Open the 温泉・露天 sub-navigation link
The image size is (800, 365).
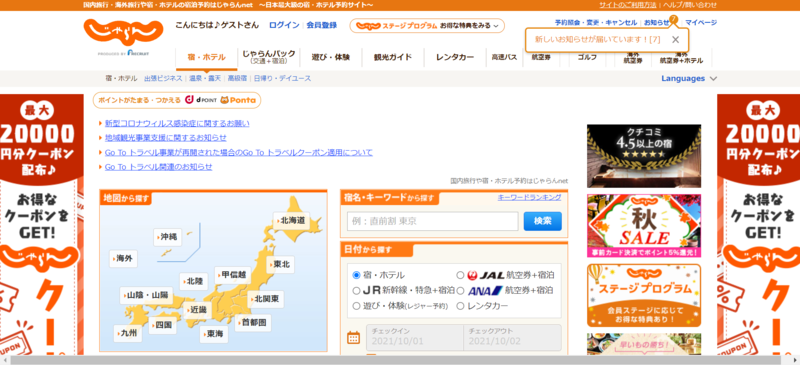click(x=205, y=79)
